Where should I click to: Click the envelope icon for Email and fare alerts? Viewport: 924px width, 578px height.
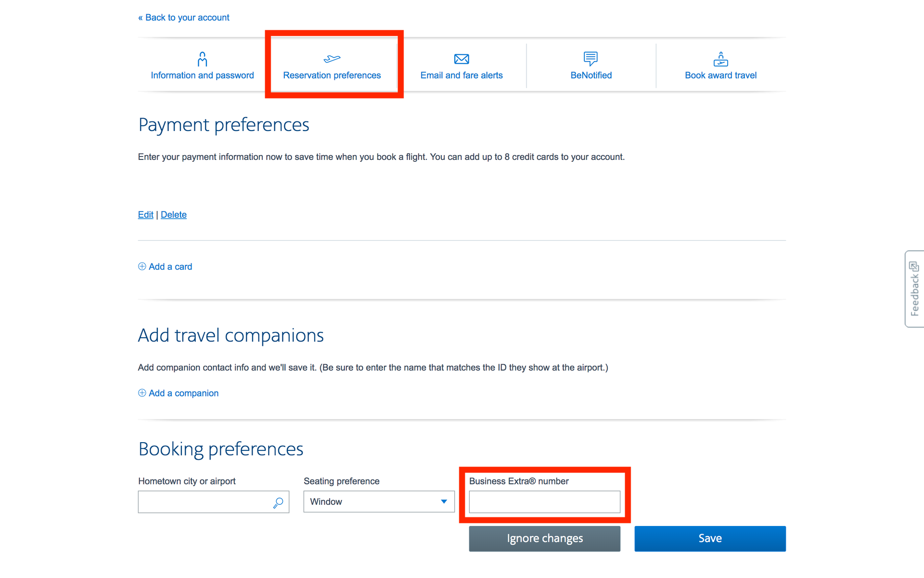[461, 59]
